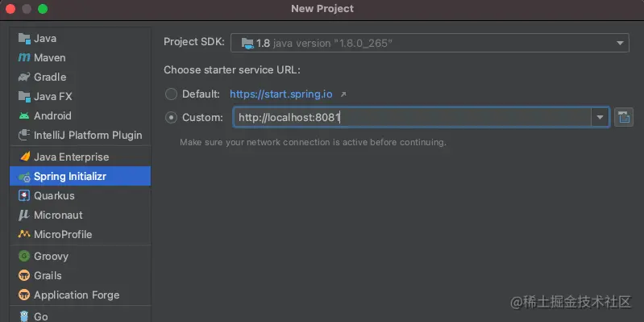Click the external link arrow beside start.spring.io
The width and height of the screenshot is (644, 322).
click(343, 94)
